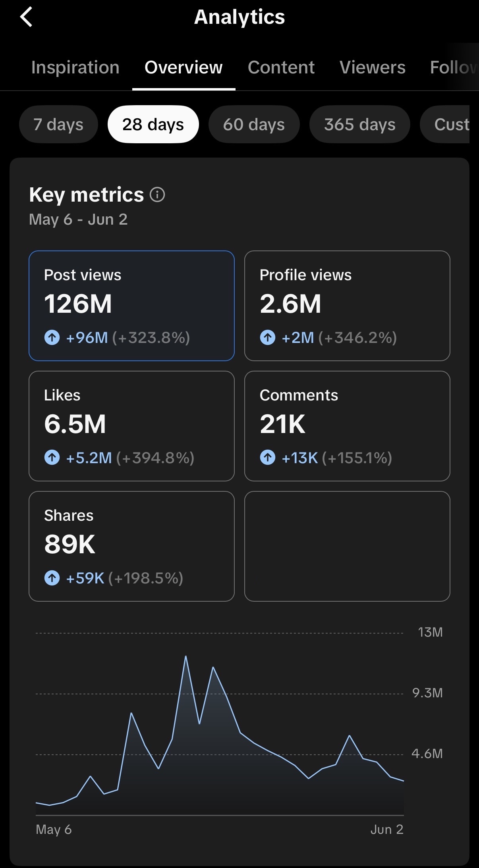Tap the Post views up-arrow icon
479x868 pixels.
[52, 338]
